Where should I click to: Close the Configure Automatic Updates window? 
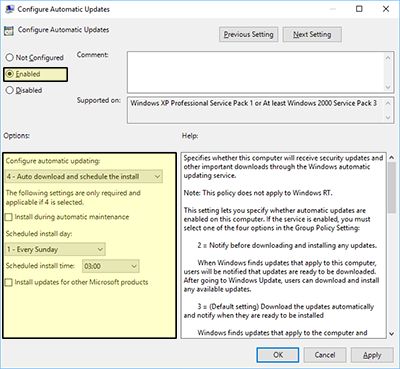(386, 9)
